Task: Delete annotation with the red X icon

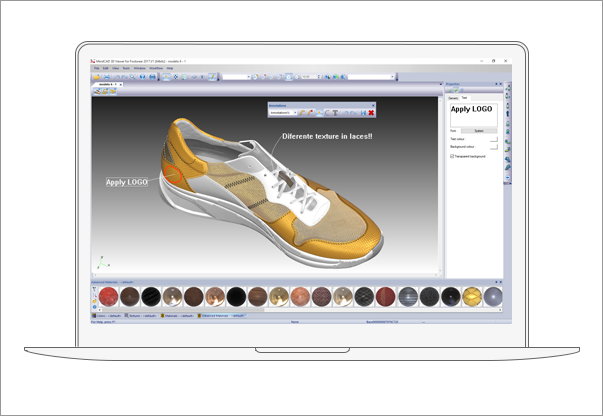Action: pos(371,113)
